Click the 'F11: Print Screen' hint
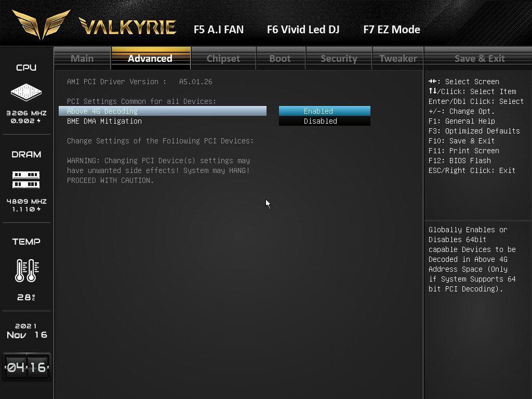 (x=463, y=151)
